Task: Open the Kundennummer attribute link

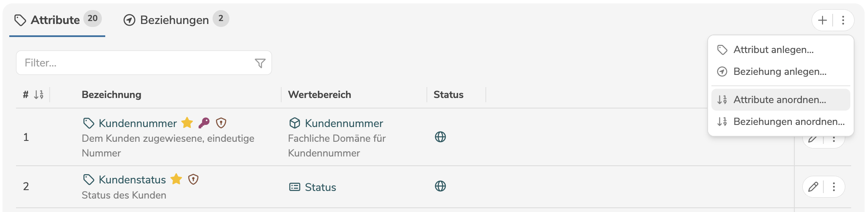Action: click(138, 123)
